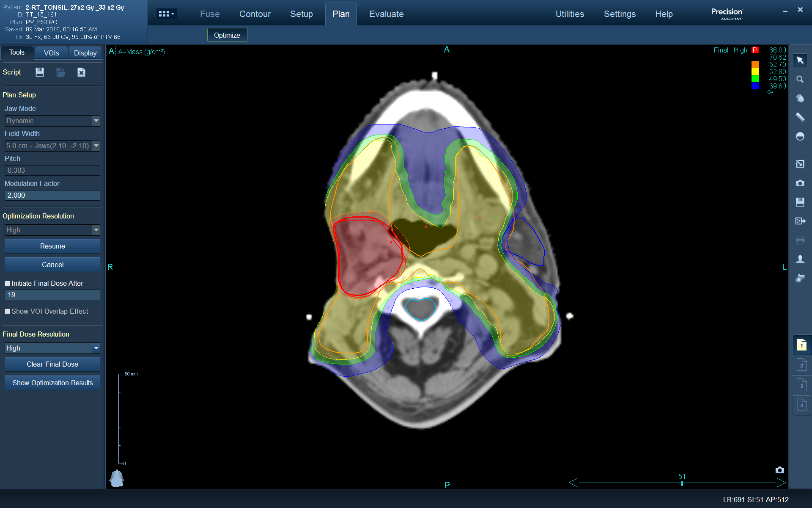The width and height of the screenshot is (812, 508).
Task: Open the Utilities menu
Action: click(570, 14)
